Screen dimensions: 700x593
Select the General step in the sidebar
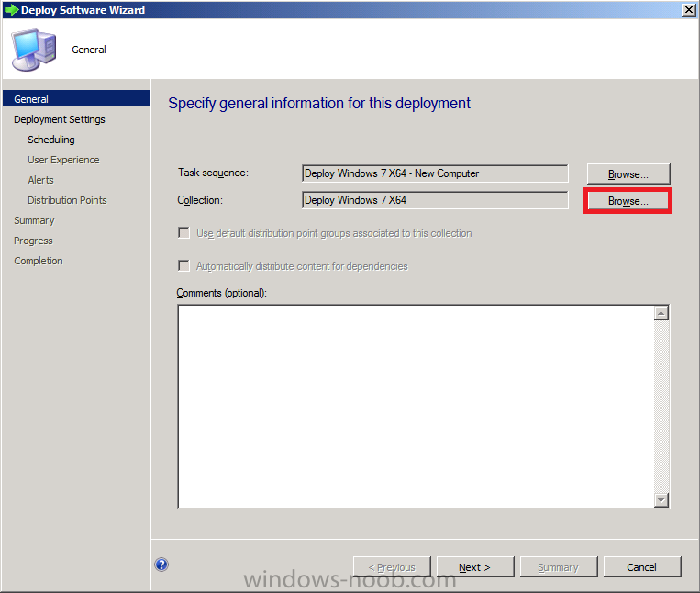76,99
